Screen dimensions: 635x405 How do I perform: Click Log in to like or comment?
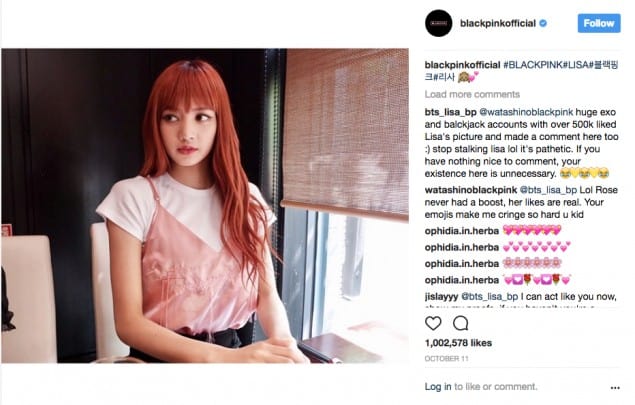[x=438, y=387]
